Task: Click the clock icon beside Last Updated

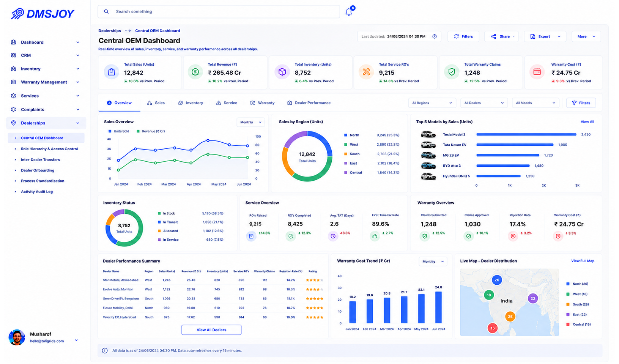Action: 434,36
